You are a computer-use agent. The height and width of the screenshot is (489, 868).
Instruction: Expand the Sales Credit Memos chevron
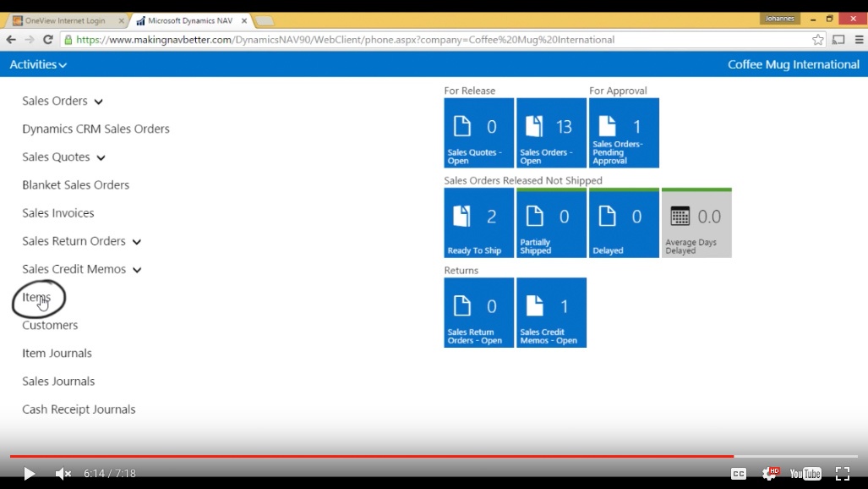click(137, 270)
